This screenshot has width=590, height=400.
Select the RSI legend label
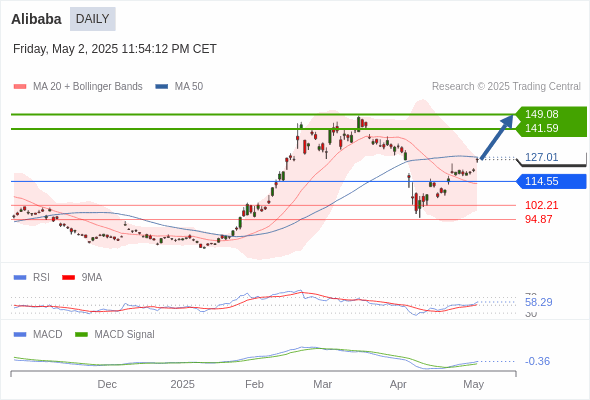[x=41, y=278]
